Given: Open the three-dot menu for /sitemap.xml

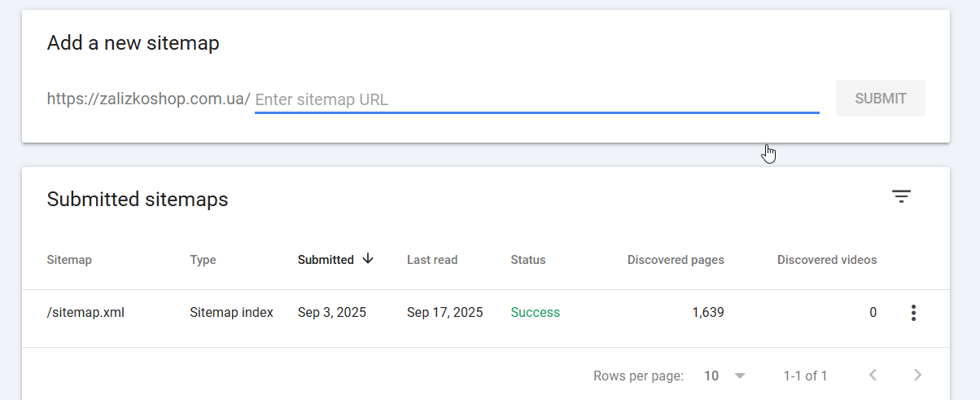Looking at the screenshot, I should 913,312.
